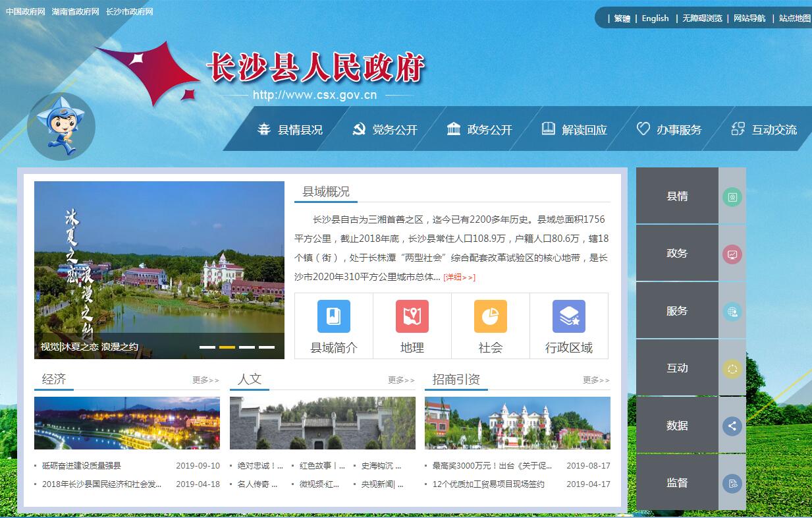Viewport: 812px width, 518px height.
Task: Click the green circle icon beside 县情
Action: point(732,196)
